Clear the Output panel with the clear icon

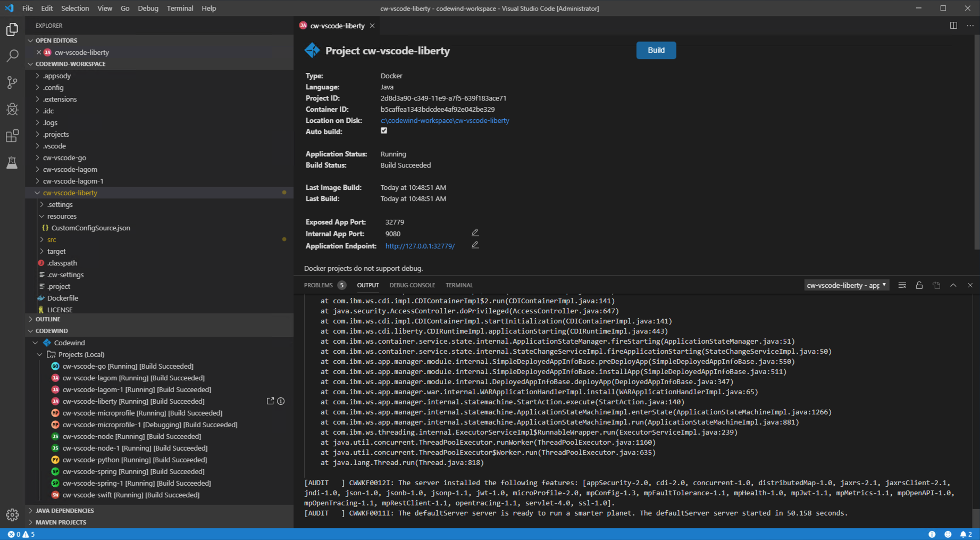coord(902,285)
